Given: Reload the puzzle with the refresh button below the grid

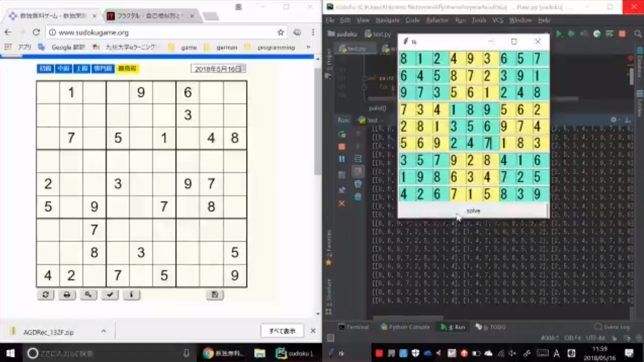Looking at the screenshot, I should [46, 295].
